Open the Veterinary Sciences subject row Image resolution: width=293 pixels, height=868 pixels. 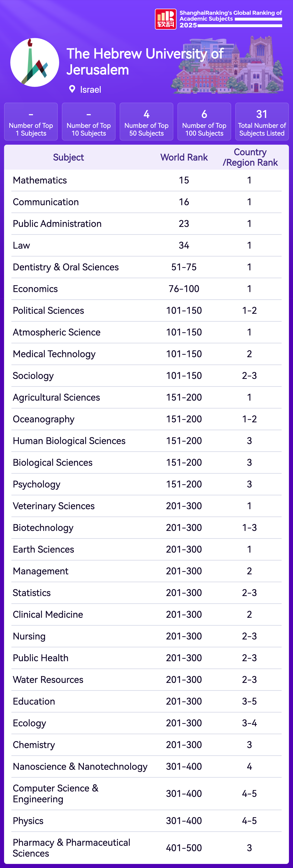pyautogui.click(x=54, y=506)
